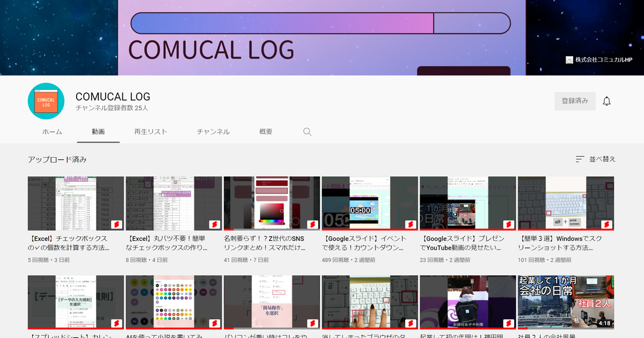
Task: Open the ホーム tab
Action: (x=52, y=131)
